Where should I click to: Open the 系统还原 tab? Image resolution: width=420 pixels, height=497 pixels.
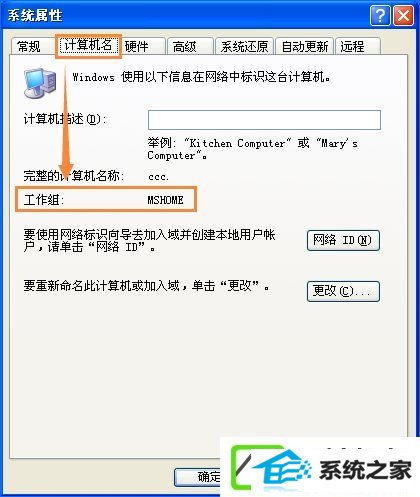point(244,46)
